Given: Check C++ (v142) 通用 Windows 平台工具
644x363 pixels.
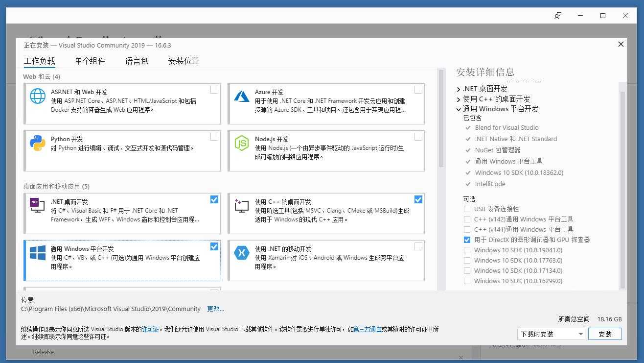Looking at the screenshot, I should tap(467, 219).
